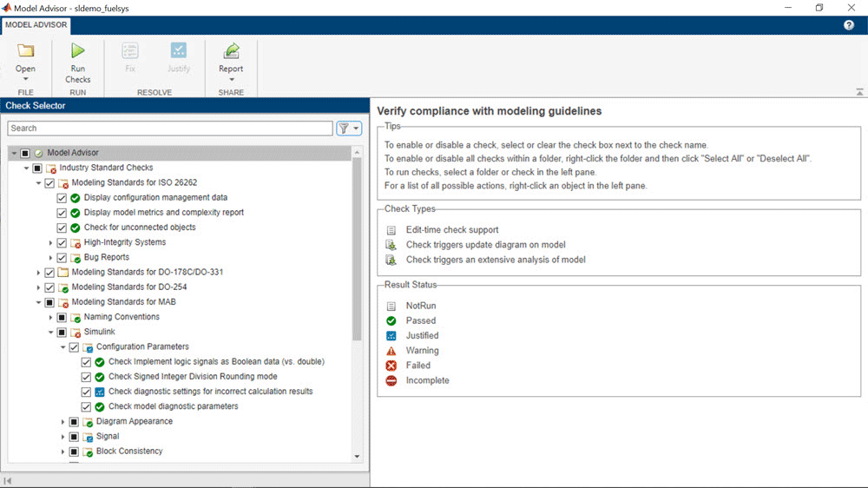Toggle Display configuration management data checkbox
This screenshot has width=868, height=488.
pyautogui.click(x=62, y=197)
